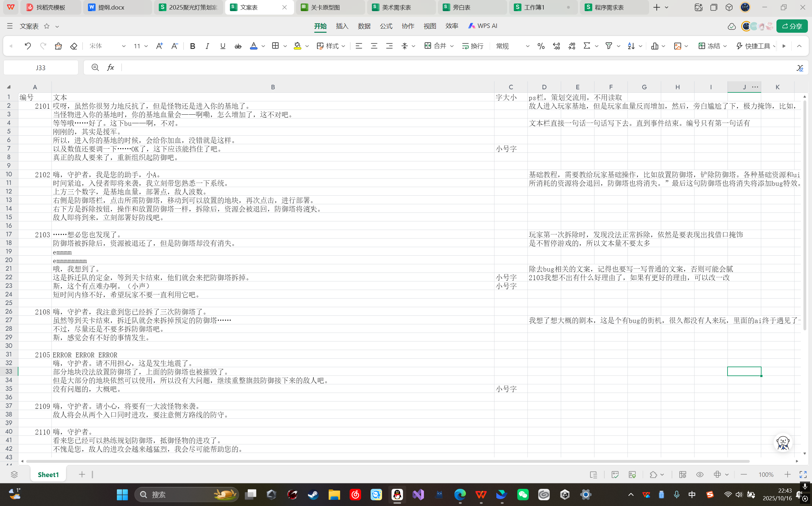Click the undo arrow icon
The height and width of the screenshot is (506, 812).
coord(28,46)
